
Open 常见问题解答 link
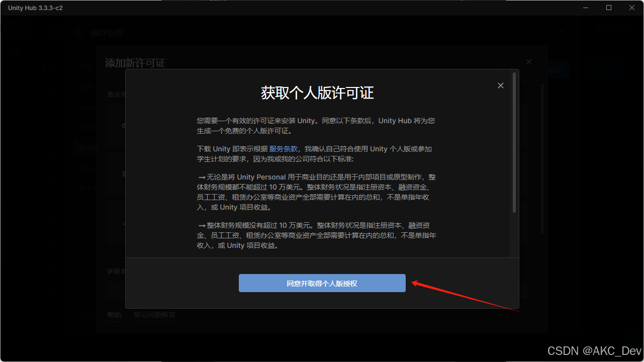point(154,315)
